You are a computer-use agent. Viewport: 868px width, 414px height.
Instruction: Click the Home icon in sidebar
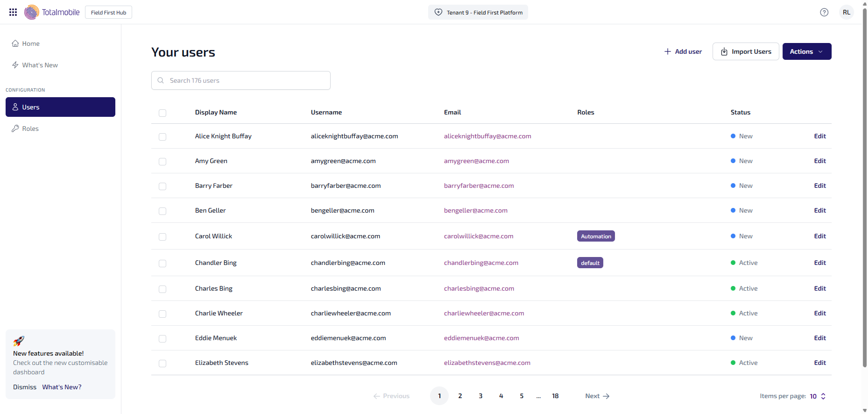pos(15,43)
